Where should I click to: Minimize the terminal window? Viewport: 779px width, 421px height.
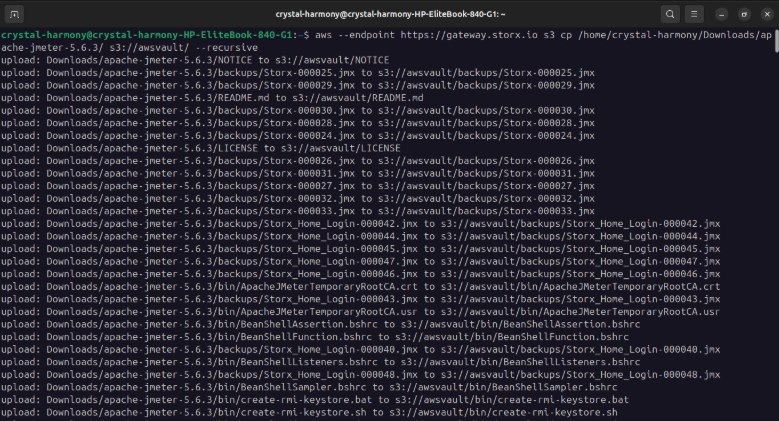(721, 14)
